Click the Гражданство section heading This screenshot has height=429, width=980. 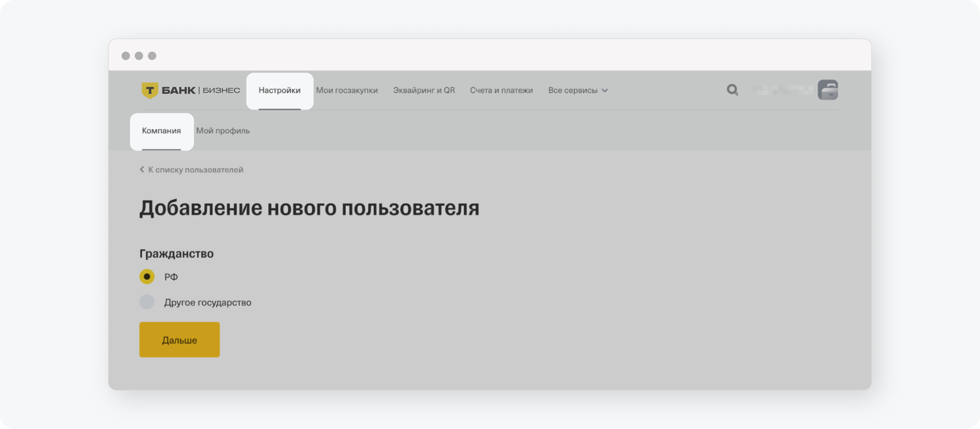[x=177, y=254]
